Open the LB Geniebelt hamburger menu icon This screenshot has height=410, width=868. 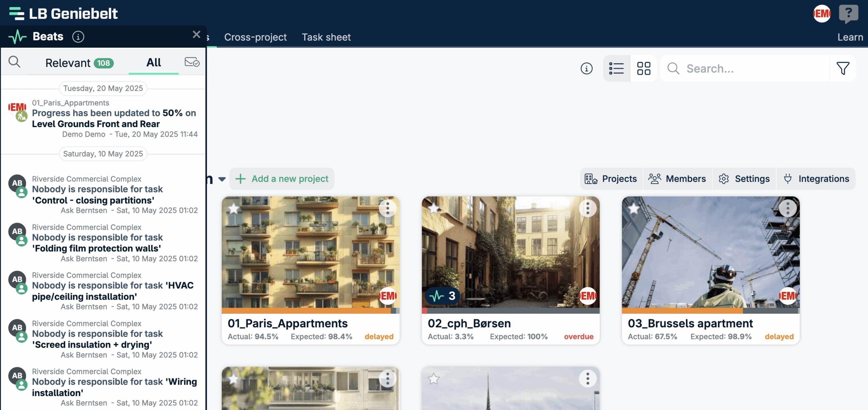tap(17, 14)
